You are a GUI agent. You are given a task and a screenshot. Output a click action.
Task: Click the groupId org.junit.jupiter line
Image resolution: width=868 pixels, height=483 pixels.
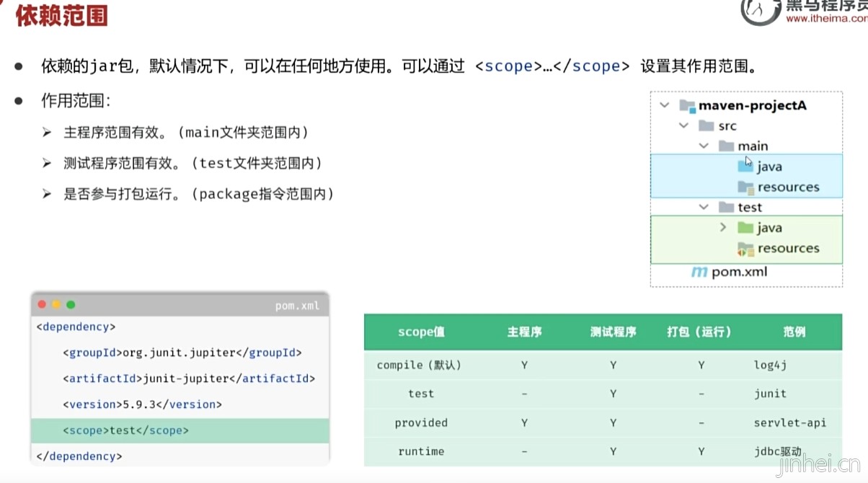[182, 353]
